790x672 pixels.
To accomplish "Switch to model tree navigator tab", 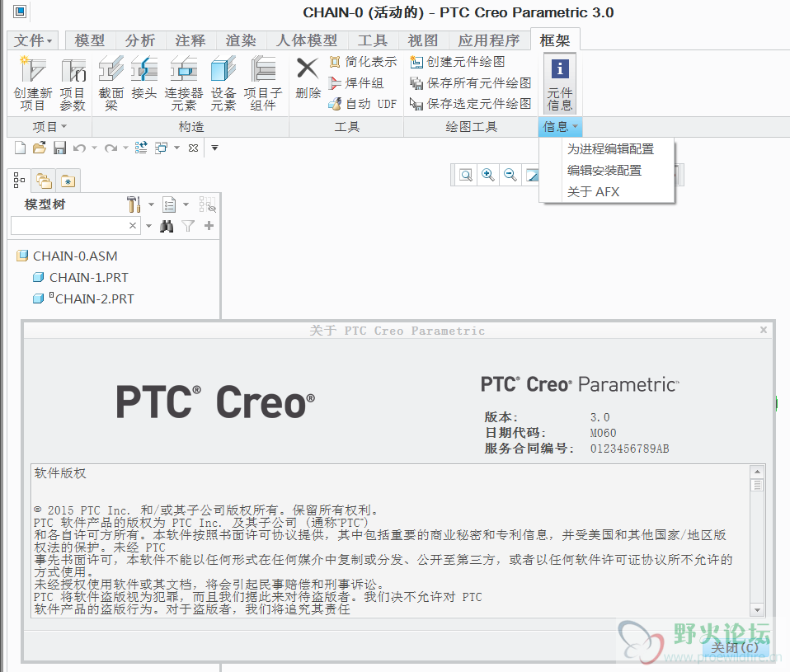I will point(19,181).
